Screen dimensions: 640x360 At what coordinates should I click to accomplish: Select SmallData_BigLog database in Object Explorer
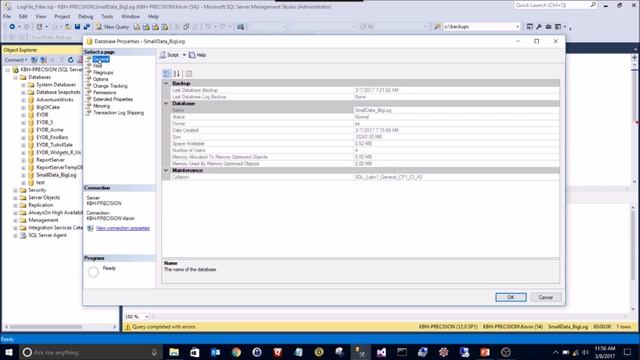(x=56, y=175)
